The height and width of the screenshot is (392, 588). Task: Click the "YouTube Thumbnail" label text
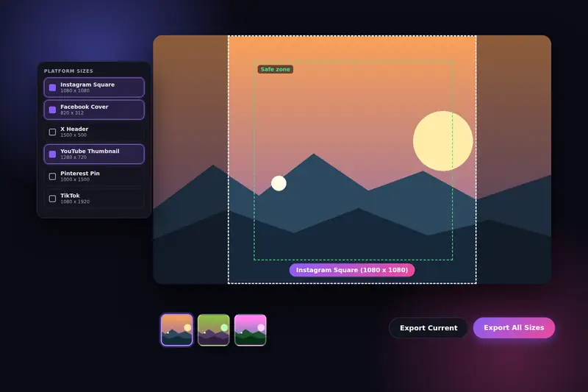point(90,152)
